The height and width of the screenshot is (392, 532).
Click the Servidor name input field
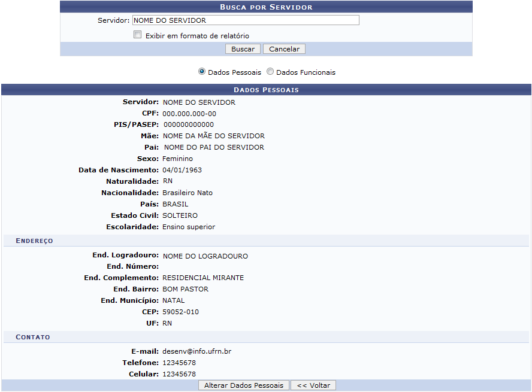point(245,20)
